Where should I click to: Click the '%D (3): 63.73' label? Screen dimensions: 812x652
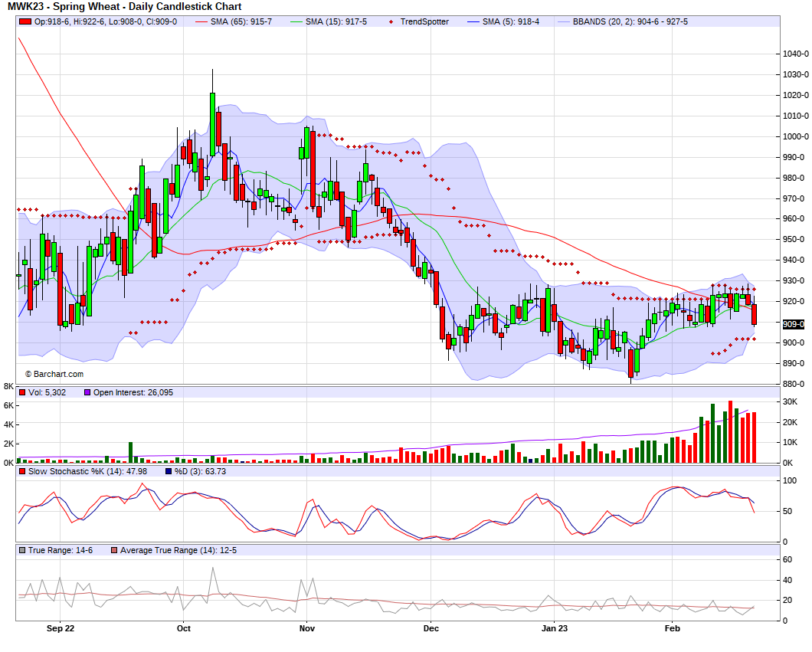pyautogui.click(x=200, y=471)
